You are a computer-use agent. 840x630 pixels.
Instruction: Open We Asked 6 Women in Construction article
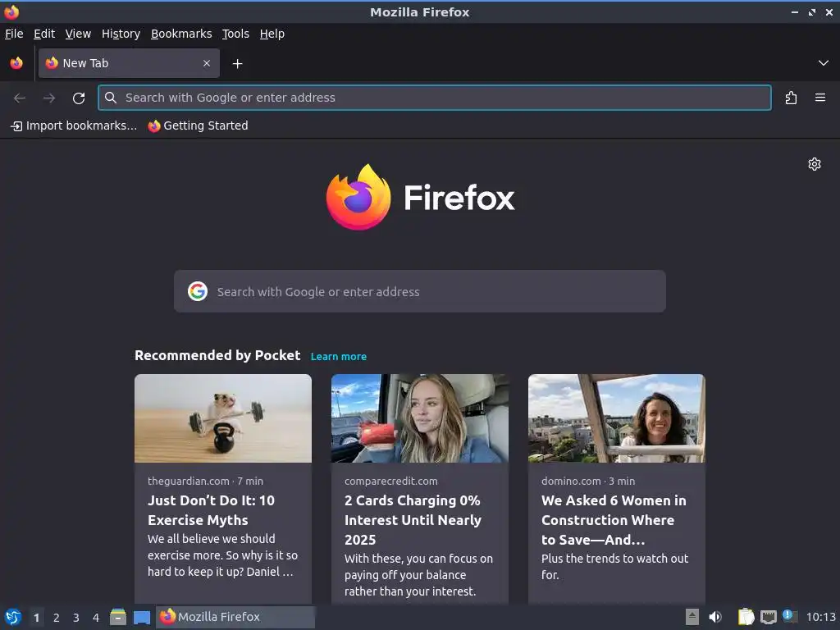click(x=614, y=520)
